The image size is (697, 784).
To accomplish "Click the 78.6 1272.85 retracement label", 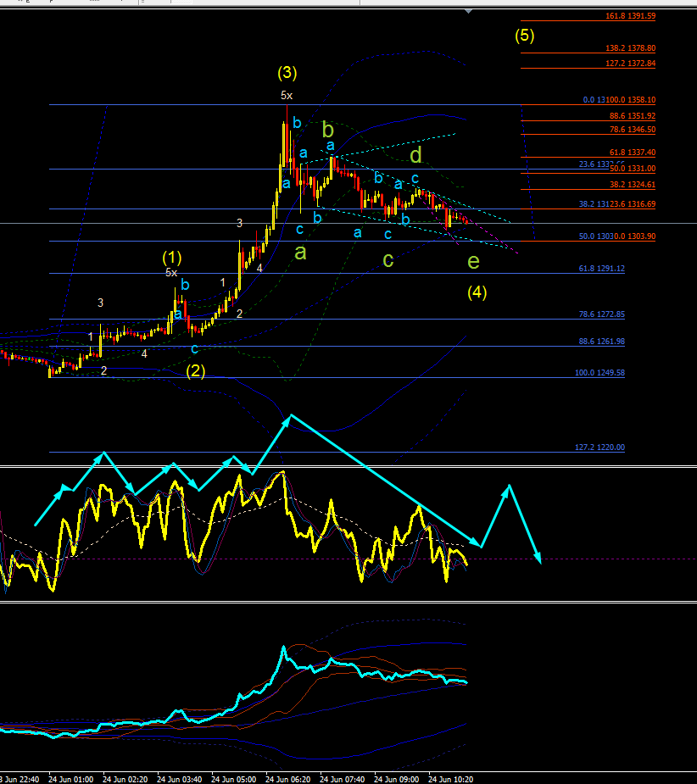I will pyautogui.click(x=601, y=314).
